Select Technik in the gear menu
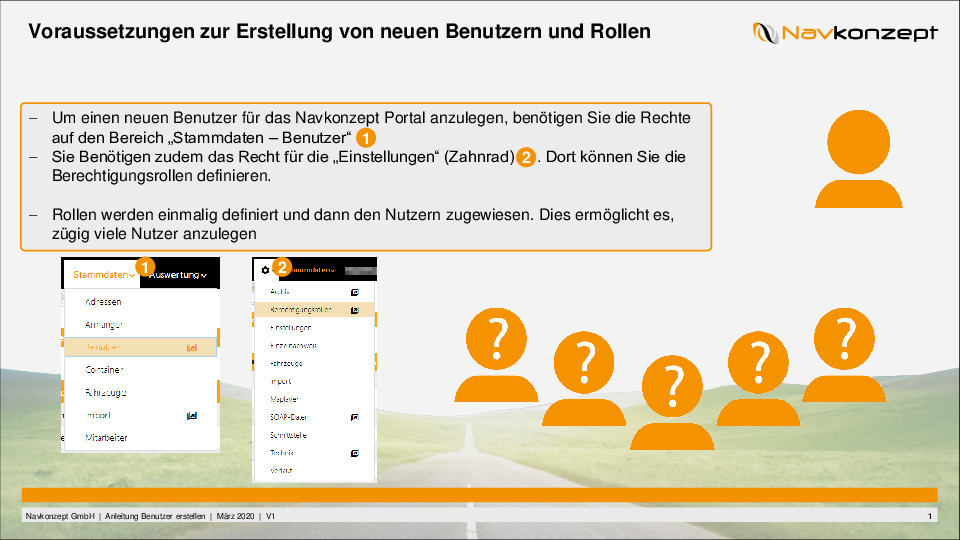This screenshot has width=960, height=540. 282,453
